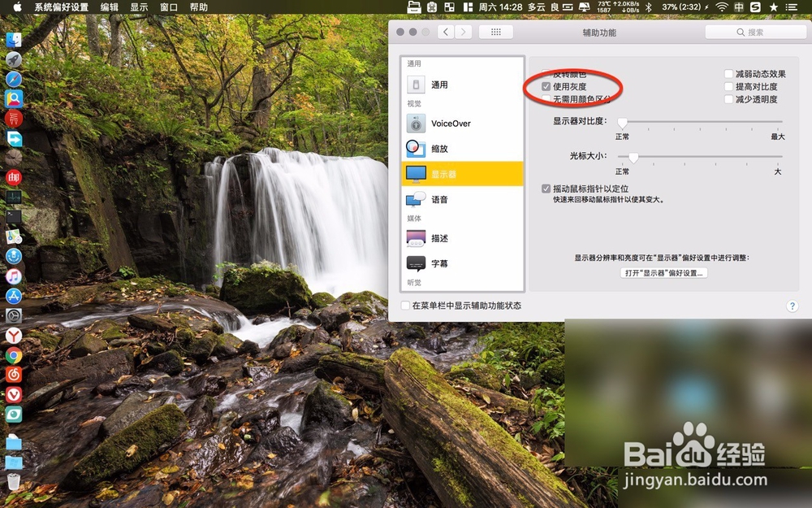Open System Preferences gear icon in dock
Image resolution: width=812 pixels, height=508 pixels.
(14, 315)
